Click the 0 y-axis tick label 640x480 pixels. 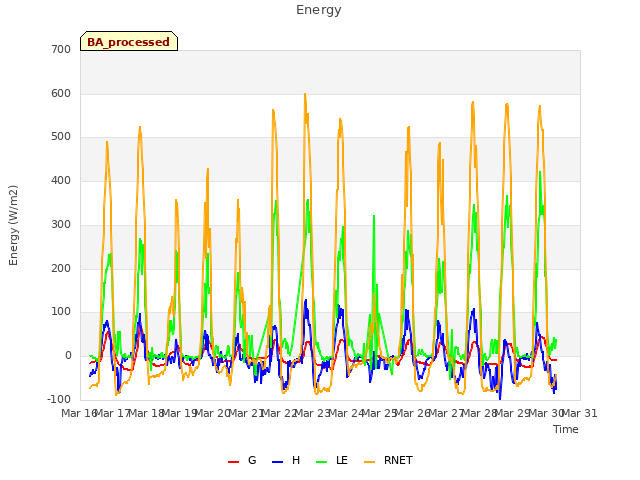68,356
